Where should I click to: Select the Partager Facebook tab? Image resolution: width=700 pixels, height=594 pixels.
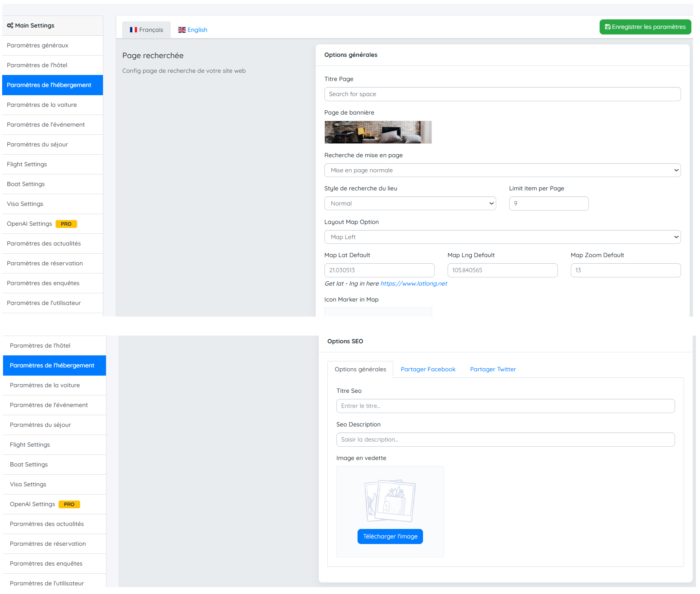(x=428, y=370)
